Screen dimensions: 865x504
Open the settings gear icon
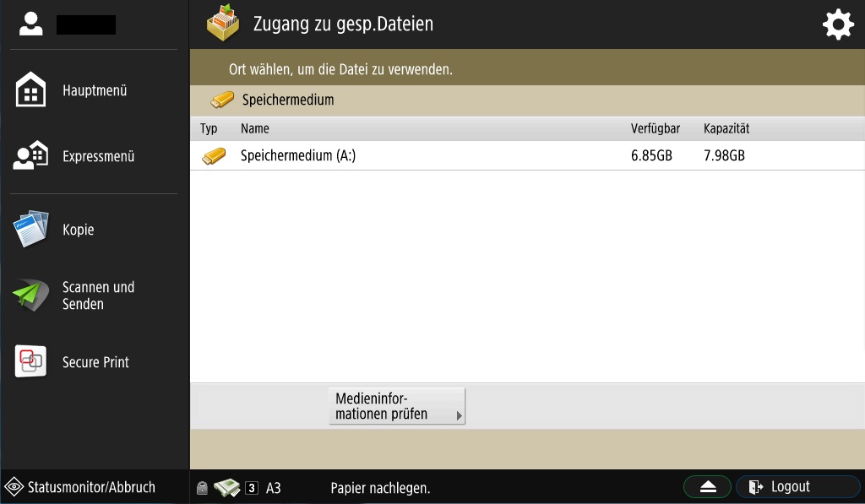pyautogui.click(x=838, y=24)
